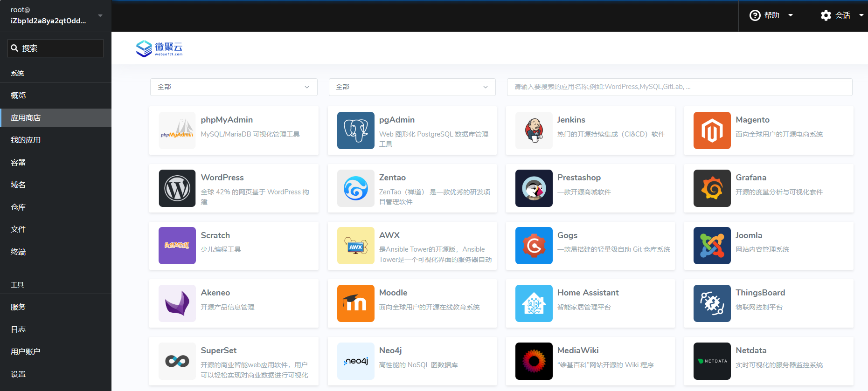The image size is (868, 391).
Task: Click the Moodle app icon
Action: tap(355, 303)
